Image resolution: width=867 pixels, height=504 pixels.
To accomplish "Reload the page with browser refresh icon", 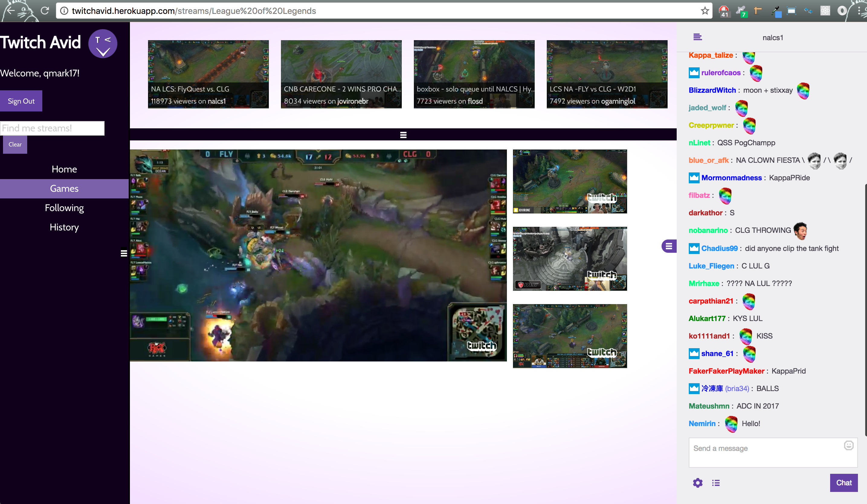I will (x=45, y=11).
